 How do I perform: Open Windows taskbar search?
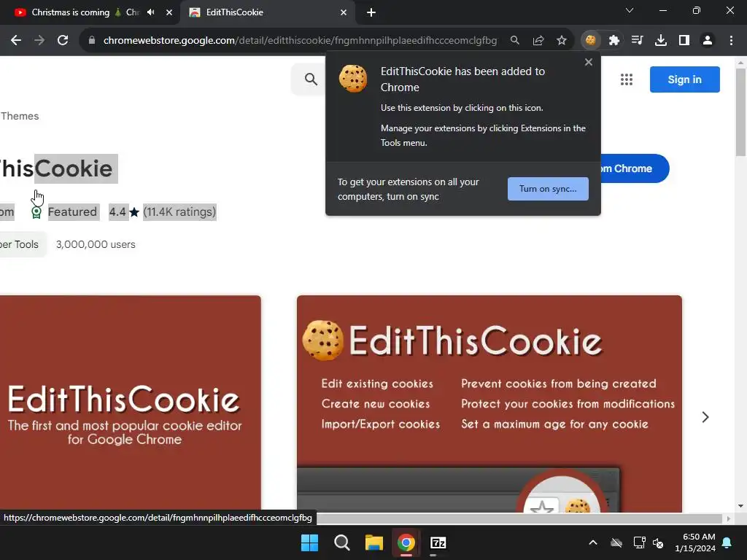click(341, 542)
